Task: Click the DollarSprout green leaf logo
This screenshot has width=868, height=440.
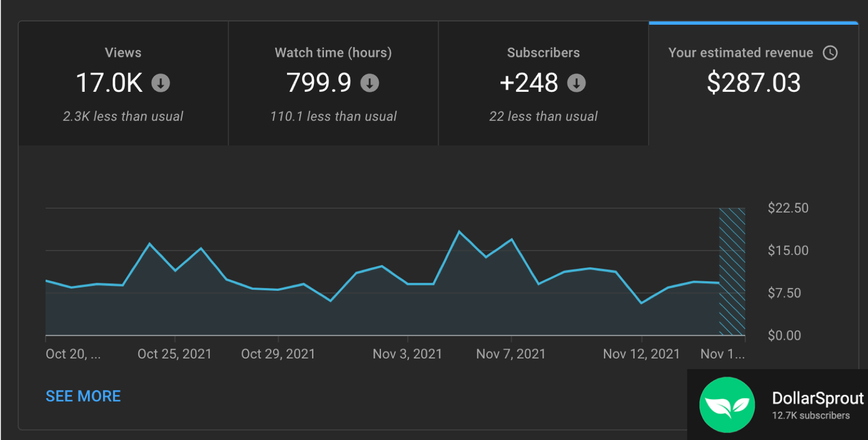Action: tap(727, 405)
